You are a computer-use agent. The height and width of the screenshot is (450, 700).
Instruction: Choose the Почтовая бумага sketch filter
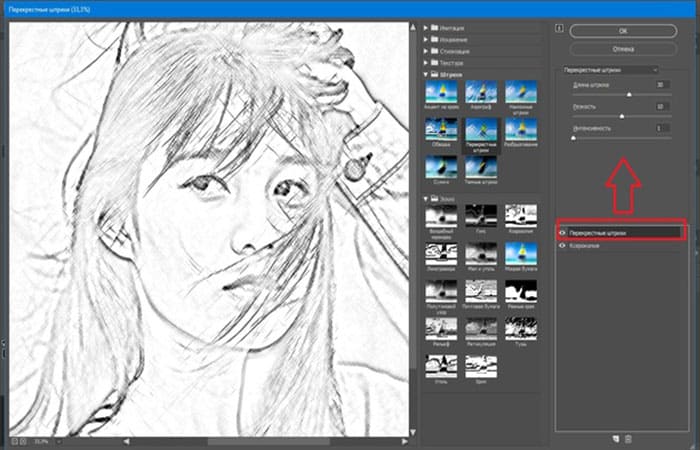481,292
